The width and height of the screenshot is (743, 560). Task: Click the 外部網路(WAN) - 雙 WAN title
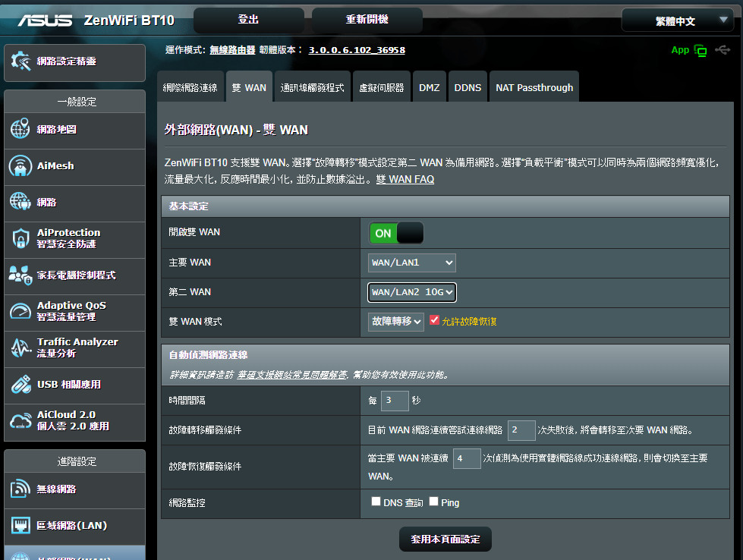pyautogui.click(x=237, y=129)
